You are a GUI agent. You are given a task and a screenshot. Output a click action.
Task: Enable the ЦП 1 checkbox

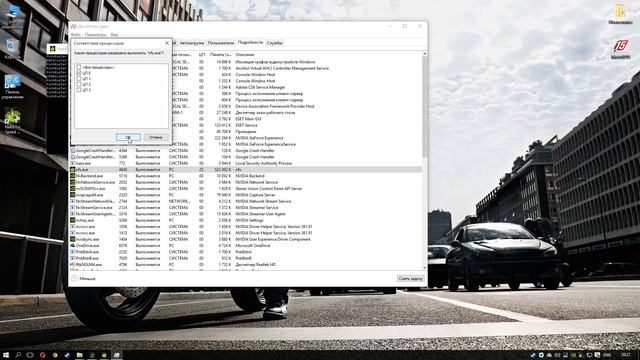pyautogui.click(x=78, y=79)
